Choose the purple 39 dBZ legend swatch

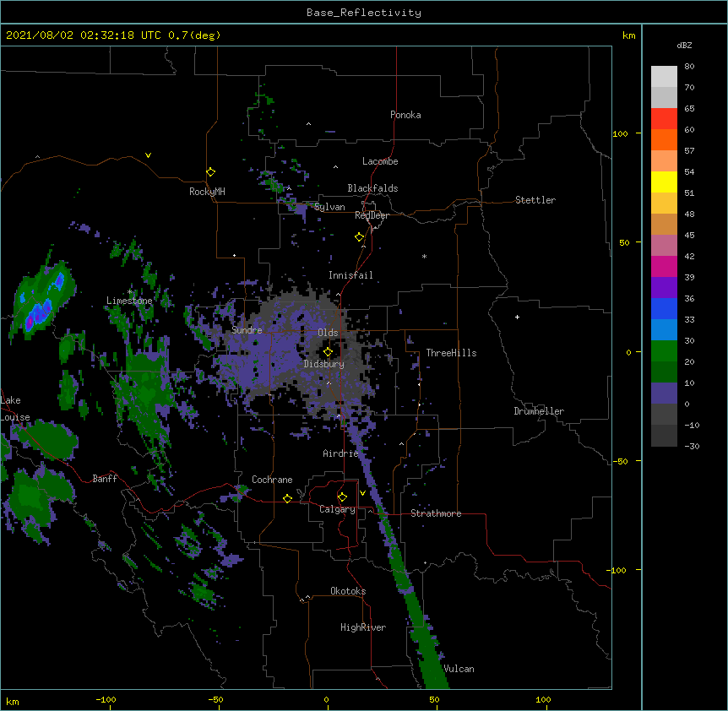(x=664, y=288)
